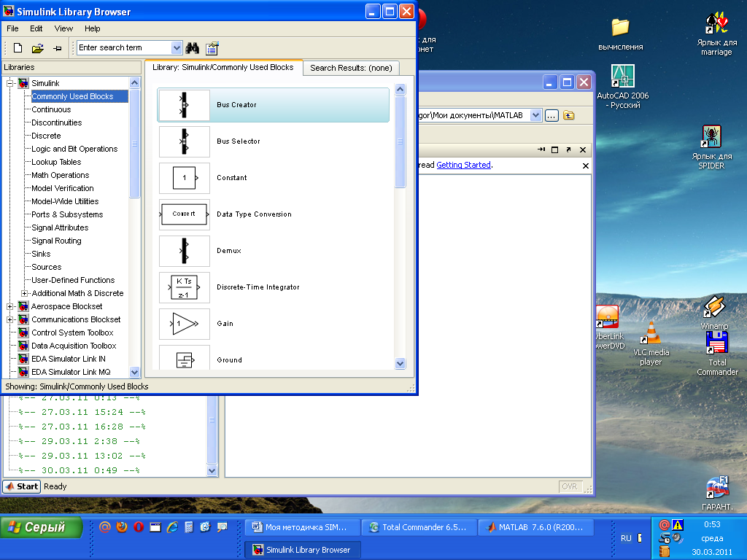Viewport: 747px width, 560px height.
Task: Select Continuous library in tree
Action: [x=51, y=109]
